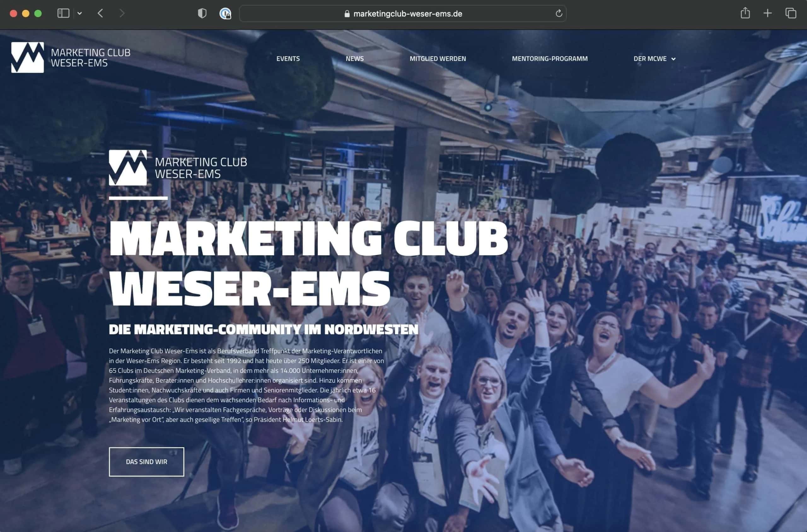Focus the marketingclub-weser-ems.de address bar
Screen dimensions: 807x532
pyautogui.click(x=403, y=14)
